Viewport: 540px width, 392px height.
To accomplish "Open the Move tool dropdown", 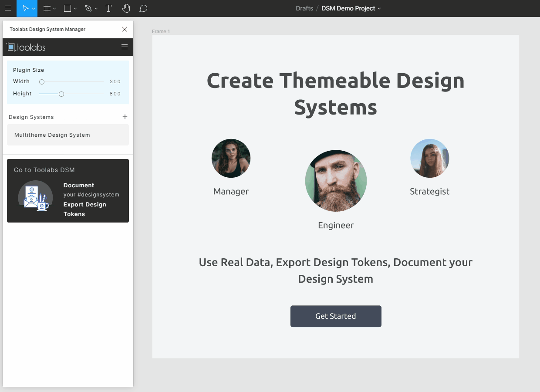I will [33, 8].
